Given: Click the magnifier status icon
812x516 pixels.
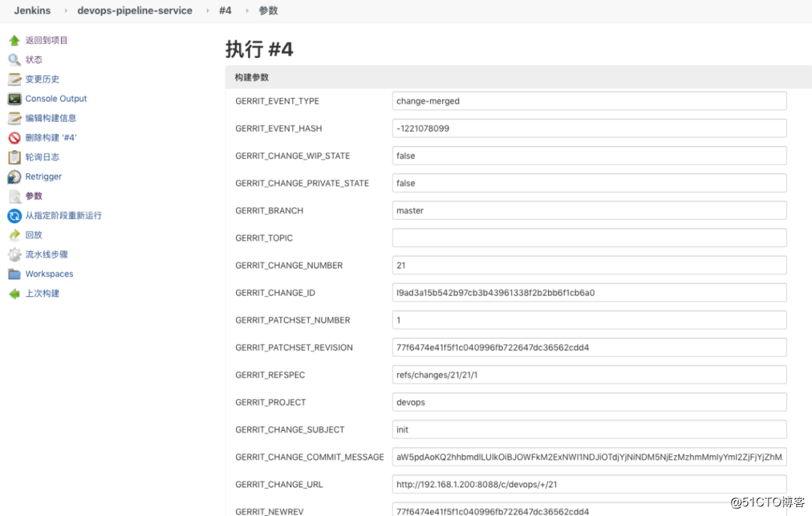Looking at the screenshot, I should pos(14,59).
